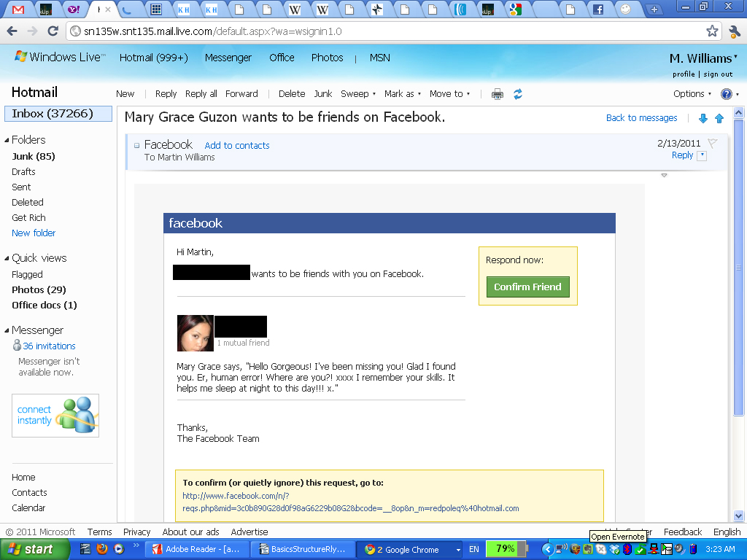Click the print message icon

pos(497,94)
